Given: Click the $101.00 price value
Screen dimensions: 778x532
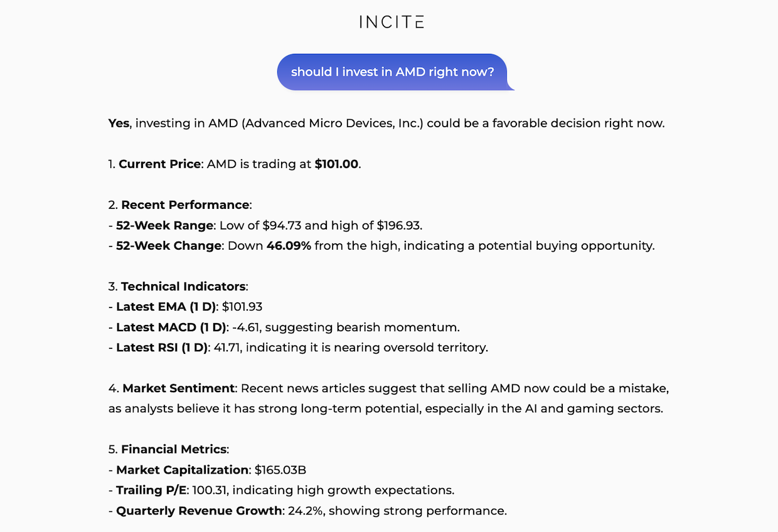Looking at the screenshot, I should [x=336, y=164].
